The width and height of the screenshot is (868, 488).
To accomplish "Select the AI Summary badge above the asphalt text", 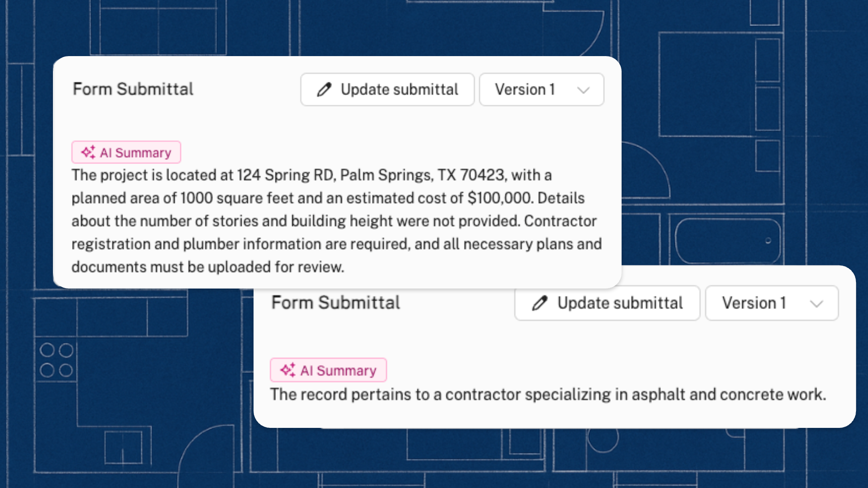I will [x=328, y=370].
